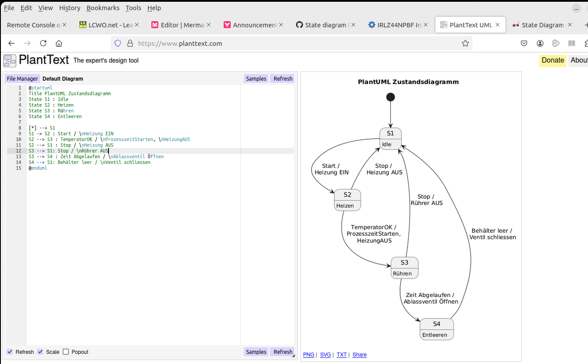Click the @enduml line in editor
Image resolution: width=588 pixels, height=364 pixels.
[x=38, y=168]
